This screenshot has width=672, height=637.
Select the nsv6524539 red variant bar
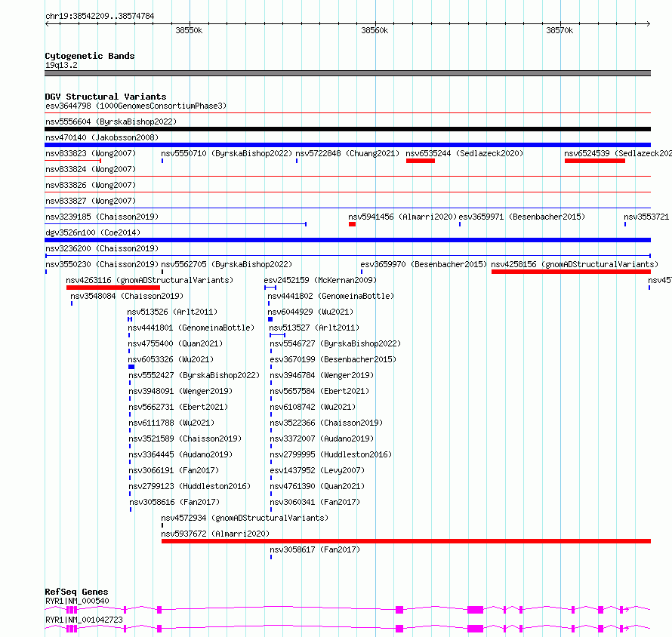click(595, 161)
